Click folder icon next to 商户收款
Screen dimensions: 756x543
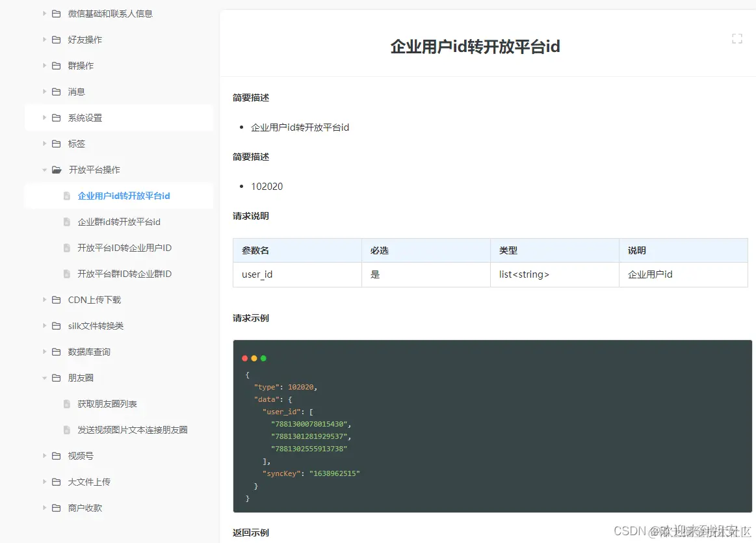pyautogui.click(x=57, y=509)
